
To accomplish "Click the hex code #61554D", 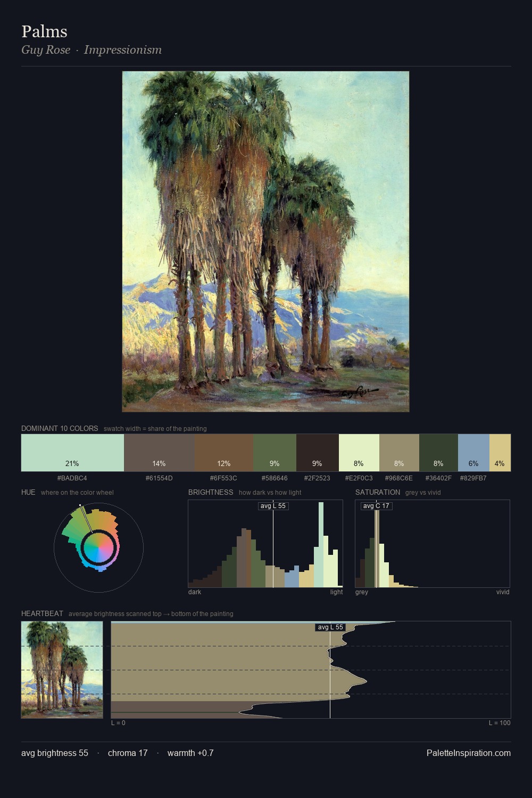I will coord(159,478).
